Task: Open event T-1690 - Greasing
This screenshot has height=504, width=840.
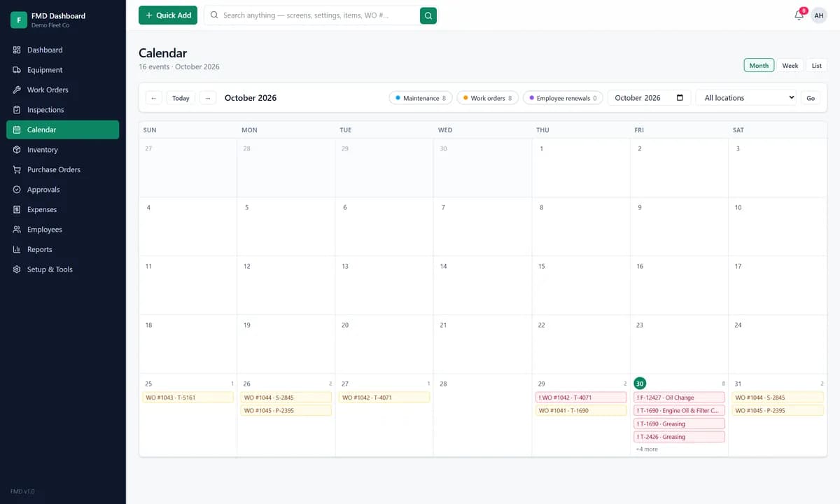Action: [x=679, y=424]
